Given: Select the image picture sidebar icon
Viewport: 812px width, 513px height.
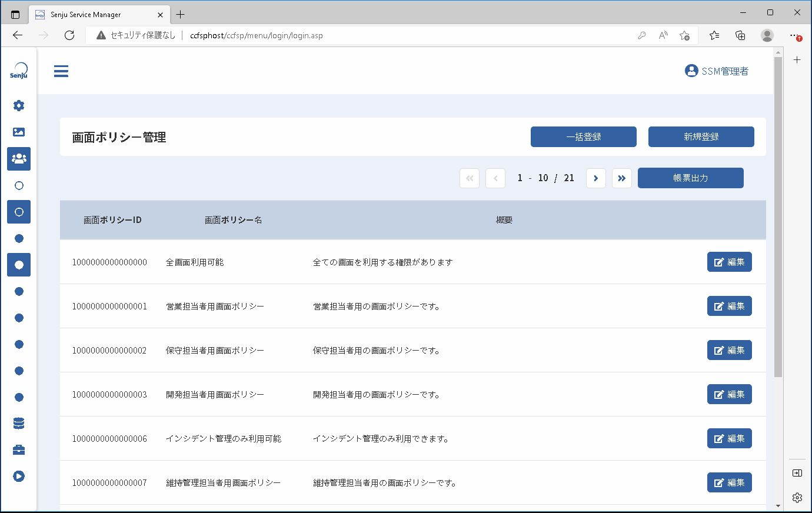Looking at the screenshot, I should 19,132.
